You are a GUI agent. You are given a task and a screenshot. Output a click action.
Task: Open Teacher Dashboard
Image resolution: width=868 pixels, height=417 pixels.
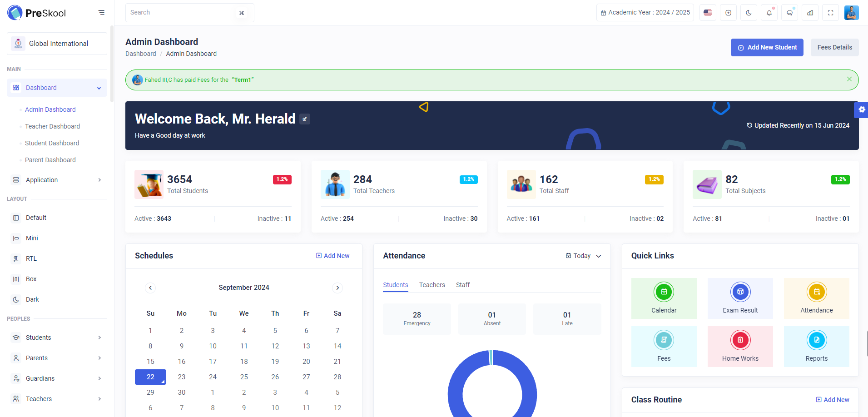pos(52,126)
